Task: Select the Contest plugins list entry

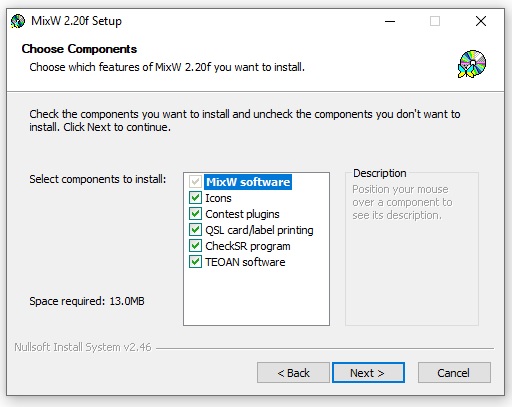Action: 242,214
